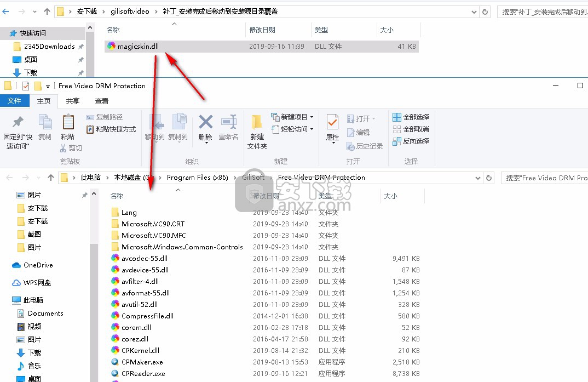This screenshot has width=588, height=382.
Task: Click the refresh button in upper window address bar
Action: click(485, 12)
